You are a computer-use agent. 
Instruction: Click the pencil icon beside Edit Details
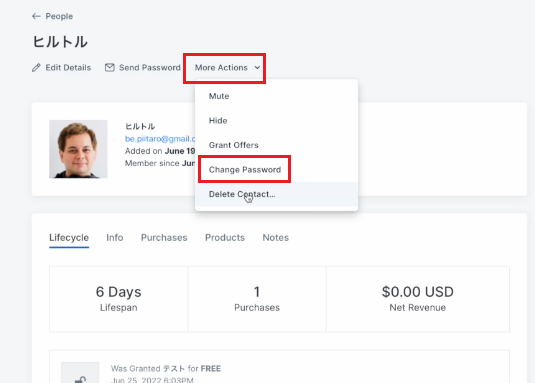pos(36,68)
